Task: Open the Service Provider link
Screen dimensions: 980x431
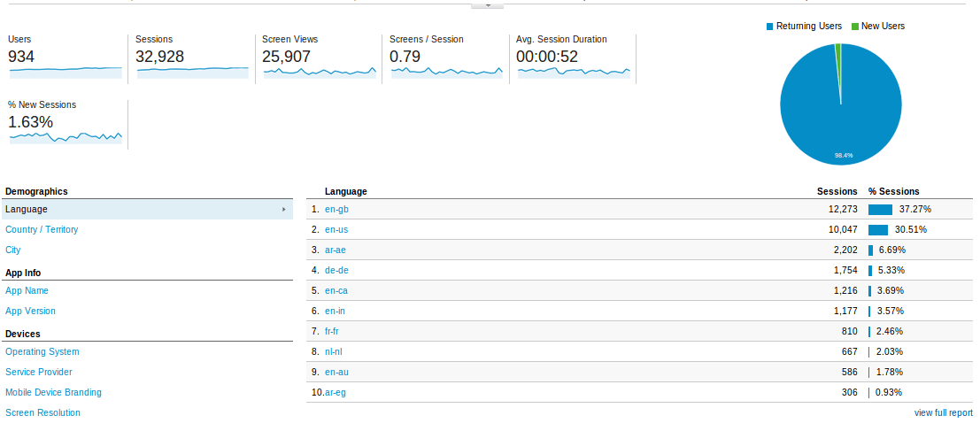Action: coord(39,372)
